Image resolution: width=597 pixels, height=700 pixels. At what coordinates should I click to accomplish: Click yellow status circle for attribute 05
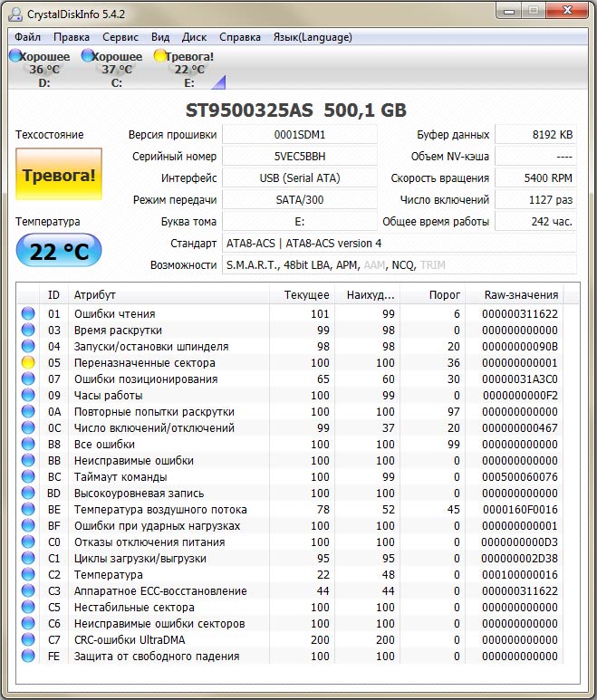click(29, 363)
